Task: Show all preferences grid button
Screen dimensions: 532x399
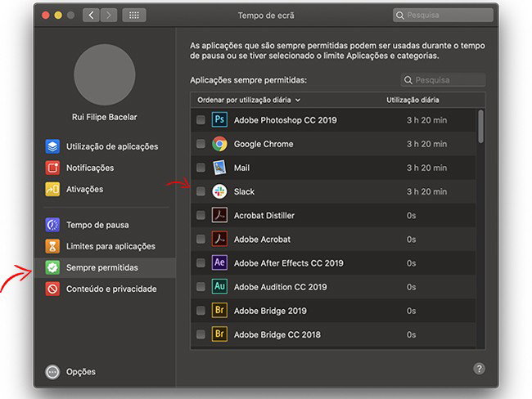Action: pyautogui.click(x=134, y=15)
